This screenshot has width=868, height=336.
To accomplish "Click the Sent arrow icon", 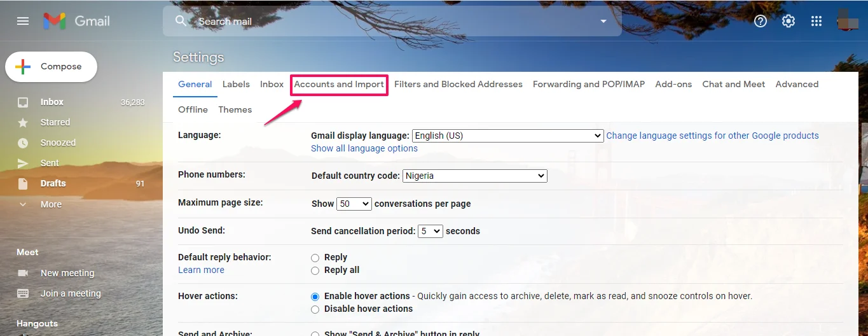I will tap(23, 164).
